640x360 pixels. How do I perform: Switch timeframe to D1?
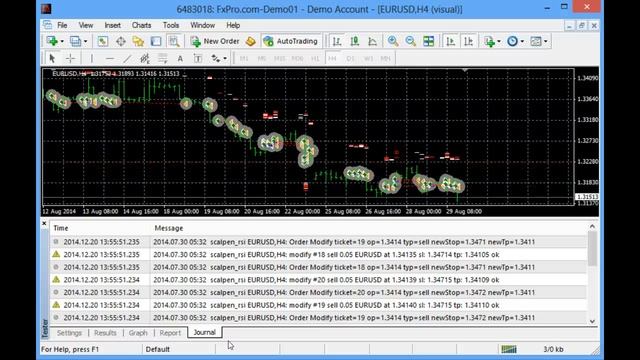click(x=350, y=58)
